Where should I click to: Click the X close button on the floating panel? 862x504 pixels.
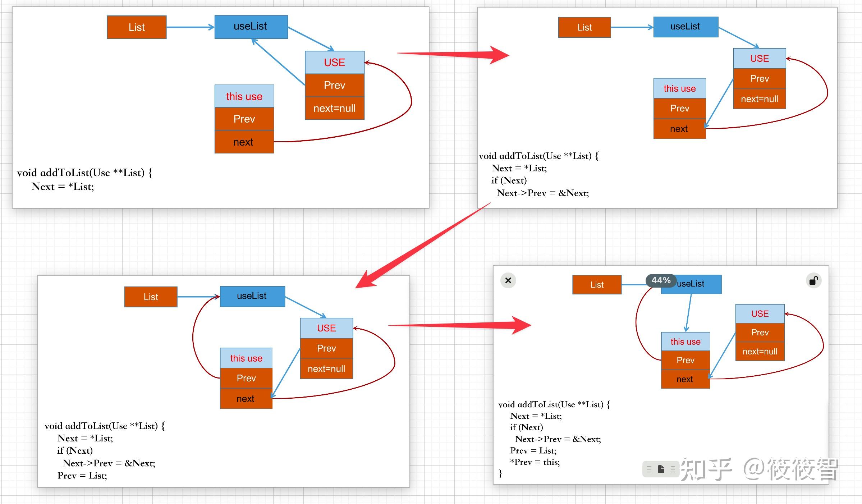(x=508, y=280)
